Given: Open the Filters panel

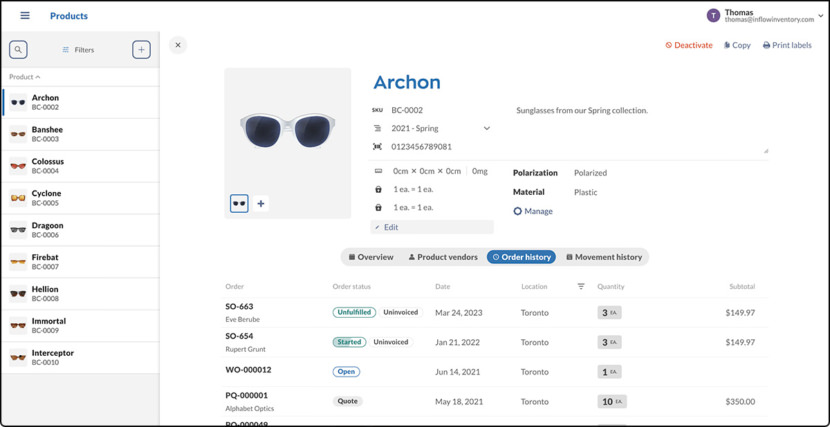Looking at the screenshot, I should click(78, 49).
